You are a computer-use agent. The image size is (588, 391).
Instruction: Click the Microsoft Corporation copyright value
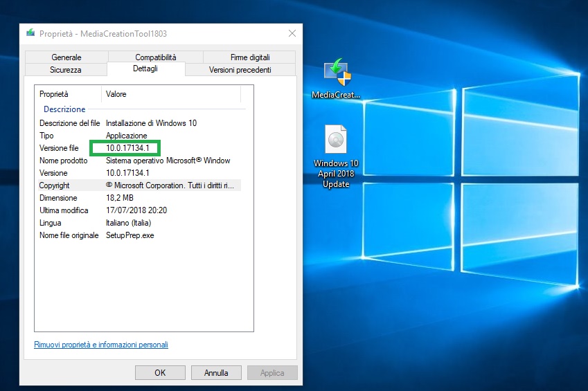[x=170, y=185]
